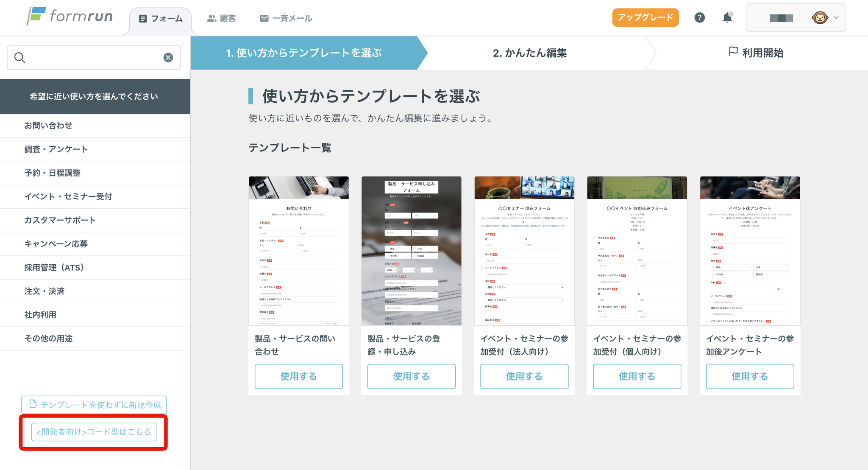This screenshot has height=470, width=868.
Task: Use the 製品・サービスの問い合わせ template
Action: pos(298,376)
